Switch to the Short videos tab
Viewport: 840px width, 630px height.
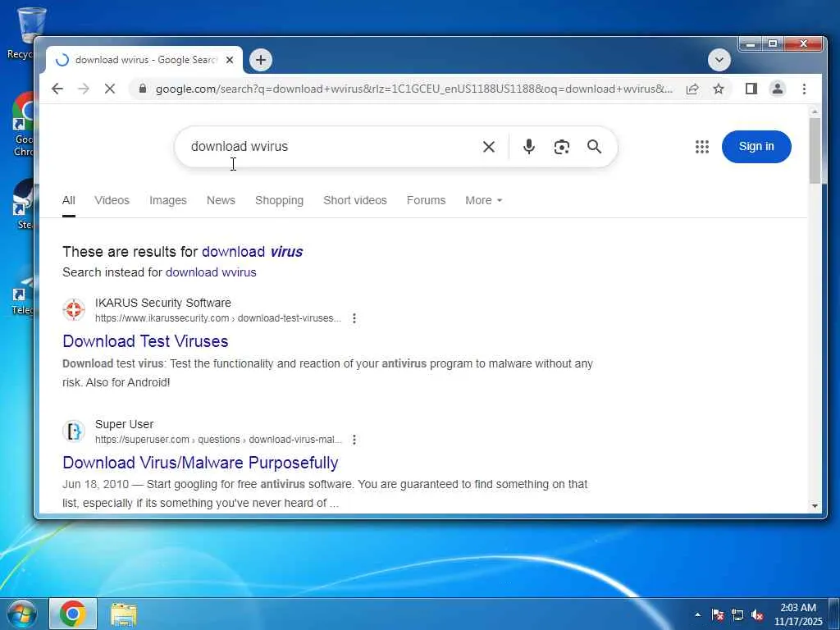[354, 200]
